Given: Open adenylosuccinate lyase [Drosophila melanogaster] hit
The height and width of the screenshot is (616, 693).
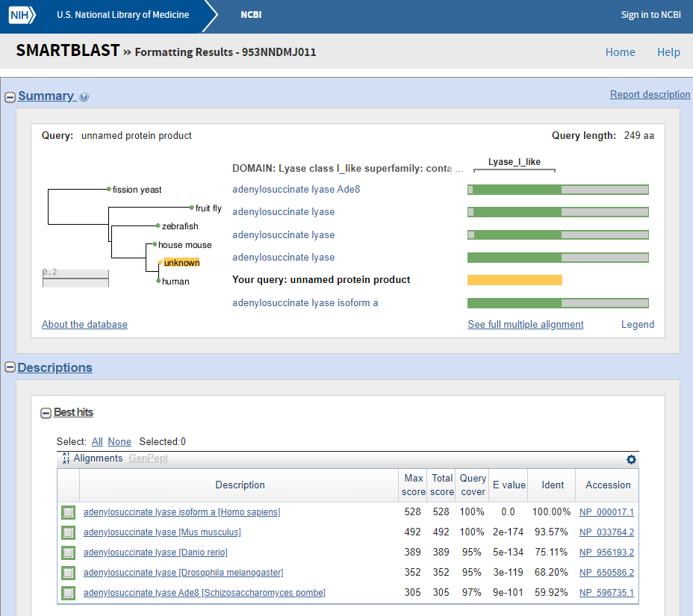Looking at the screenshot, I should [x=183, y=573].
